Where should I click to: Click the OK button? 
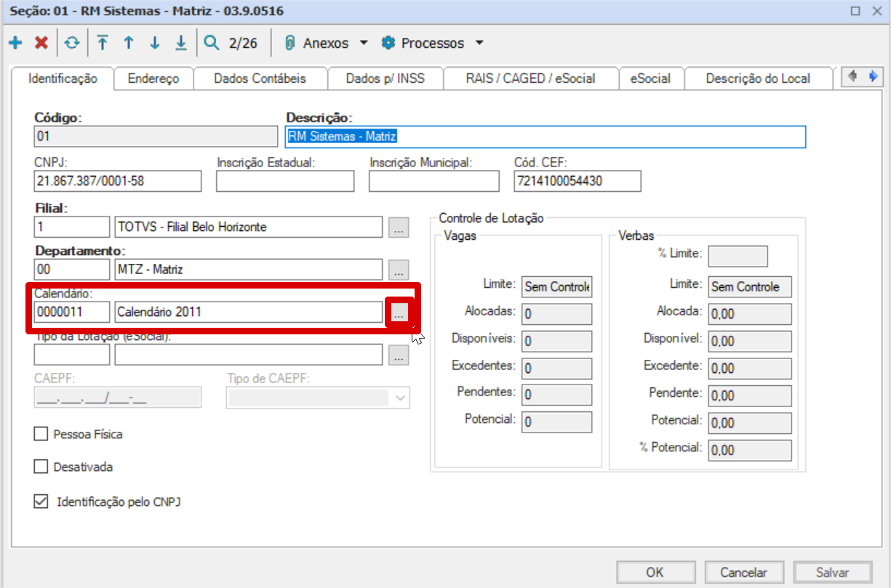(x=655, y=572)
